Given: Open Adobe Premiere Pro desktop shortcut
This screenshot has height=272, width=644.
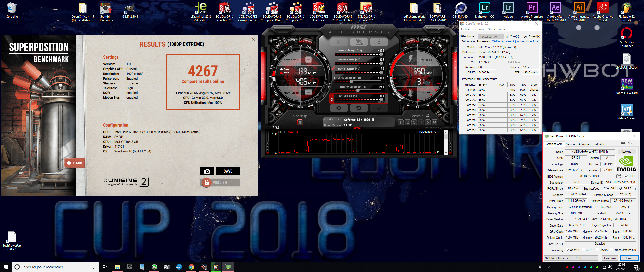Looking at the screenshot, I should (x=532, y=12).
